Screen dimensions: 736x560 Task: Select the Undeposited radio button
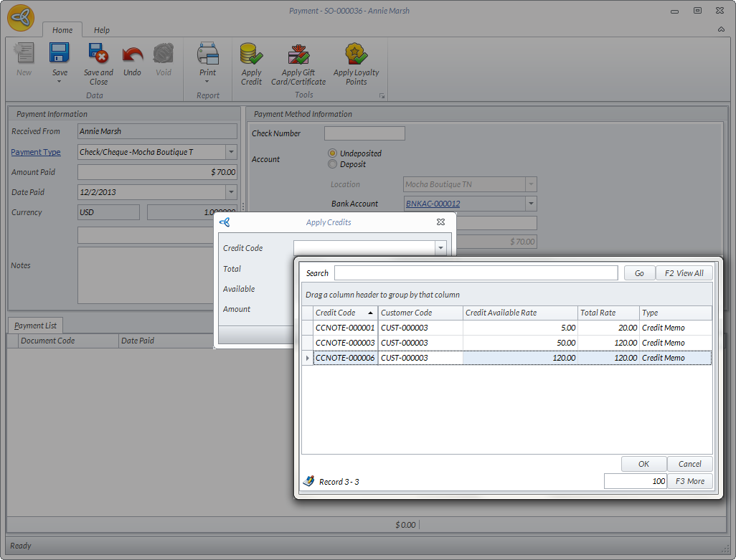coord(332,153)
